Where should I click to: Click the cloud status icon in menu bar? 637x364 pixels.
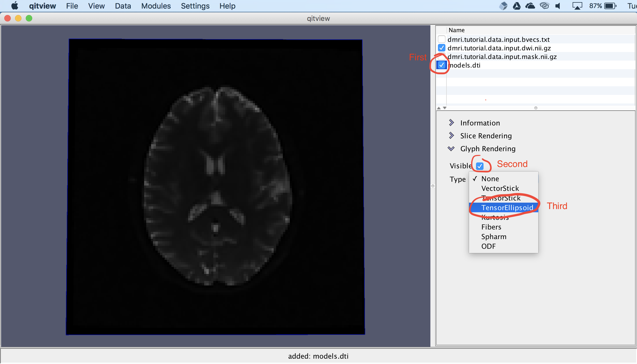[x=530, y=6]
